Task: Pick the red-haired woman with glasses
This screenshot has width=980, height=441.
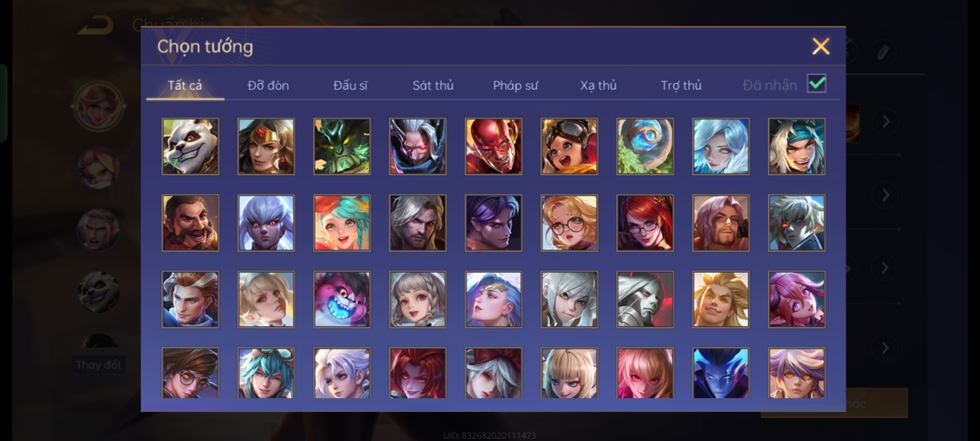Action: coord(645,223)
